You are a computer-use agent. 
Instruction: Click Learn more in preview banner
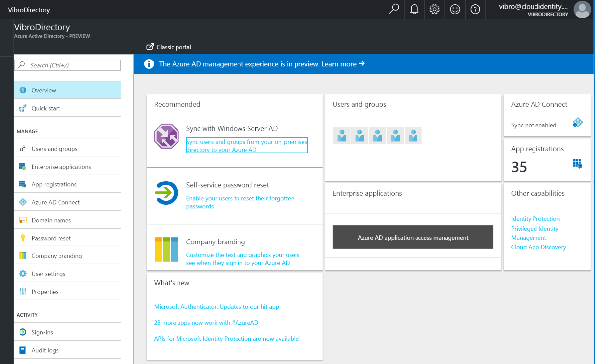coord(343,64)
